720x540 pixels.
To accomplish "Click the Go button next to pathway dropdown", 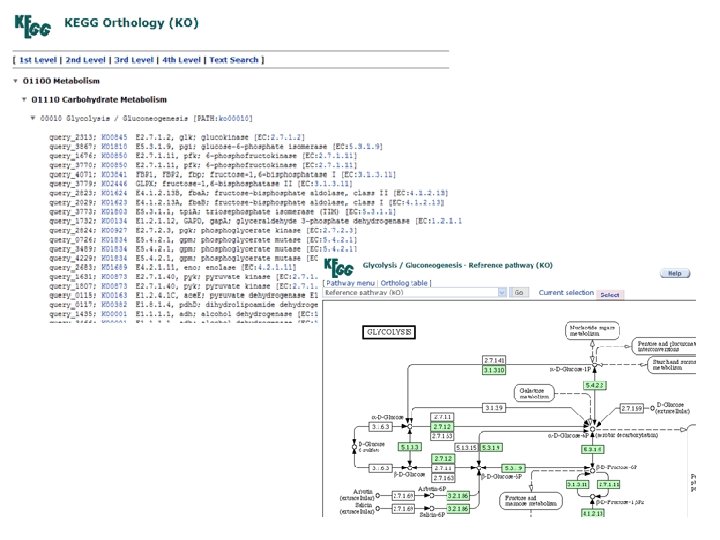I will coord(519,292).
